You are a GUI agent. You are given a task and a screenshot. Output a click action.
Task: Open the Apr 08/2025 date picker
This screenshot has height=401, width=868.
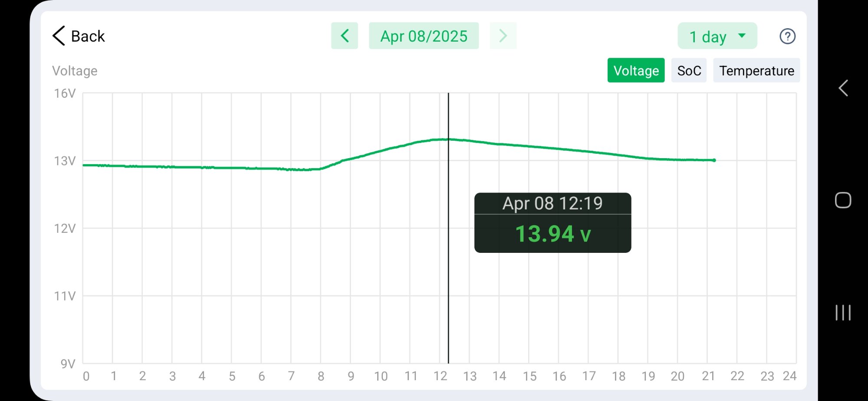coord(424,36)
